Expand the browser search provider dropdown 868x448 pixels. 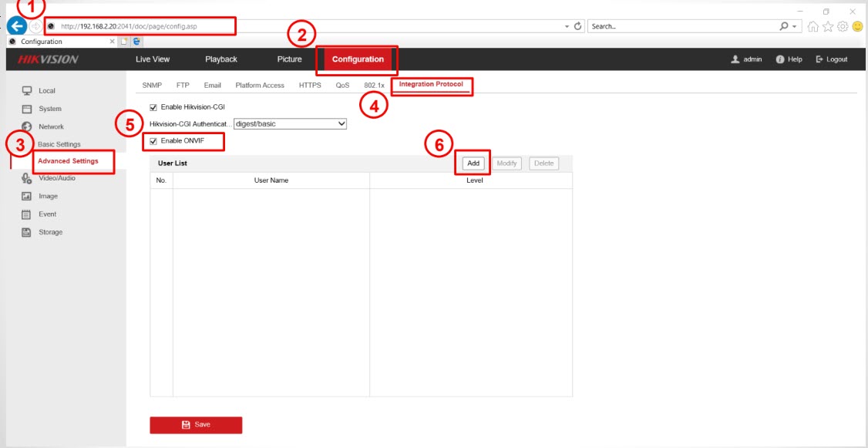click(795, 26)
